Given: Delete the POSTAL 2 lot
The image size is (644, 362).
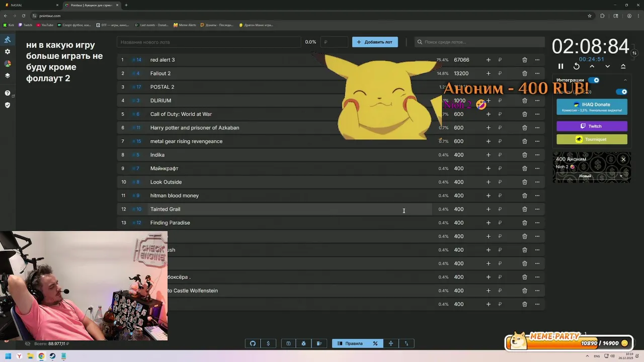Looking at the screenshot, I should pos(524,87).
